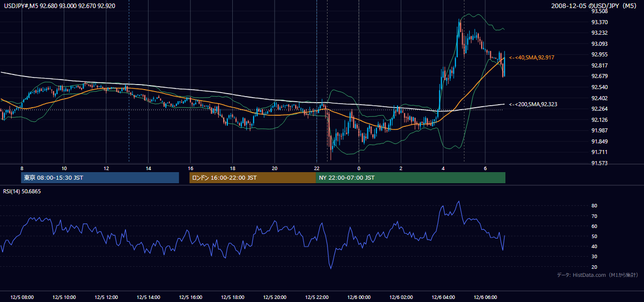Click hour marker 4 below the price chart
This screenshot has height=302, width=644.
point(443,168)
